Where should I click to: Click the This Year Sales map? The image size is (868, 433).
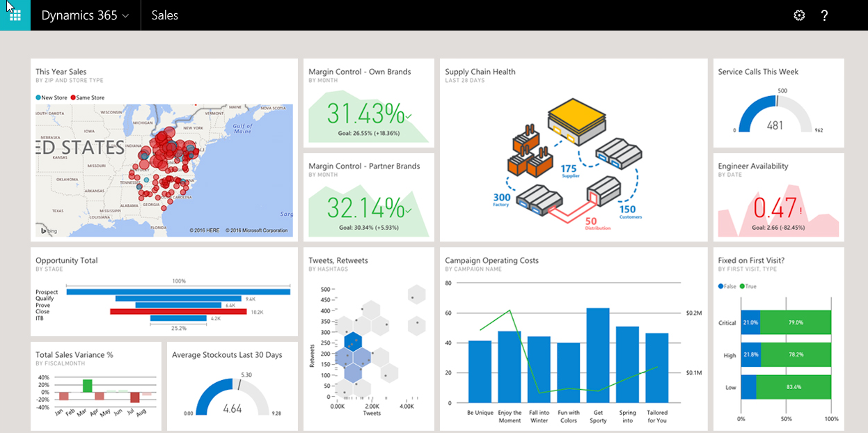[164, 171]
